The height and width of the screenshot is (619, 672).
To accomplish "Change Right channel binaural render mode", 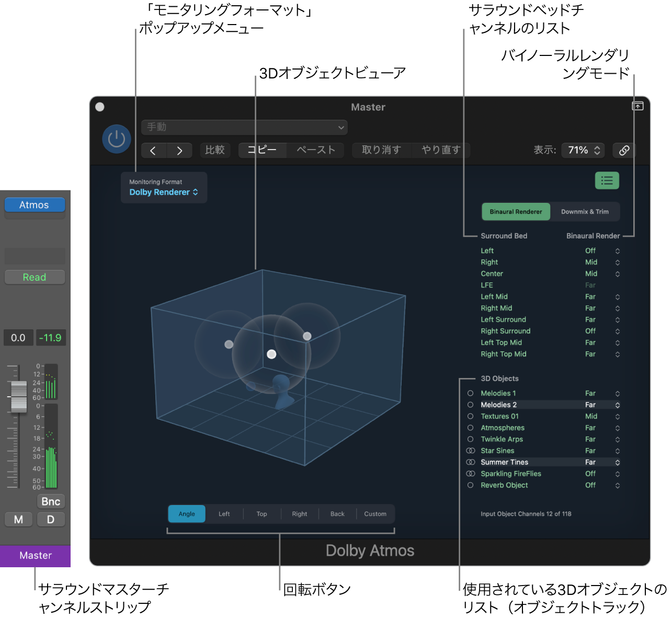I will point(602,262).
